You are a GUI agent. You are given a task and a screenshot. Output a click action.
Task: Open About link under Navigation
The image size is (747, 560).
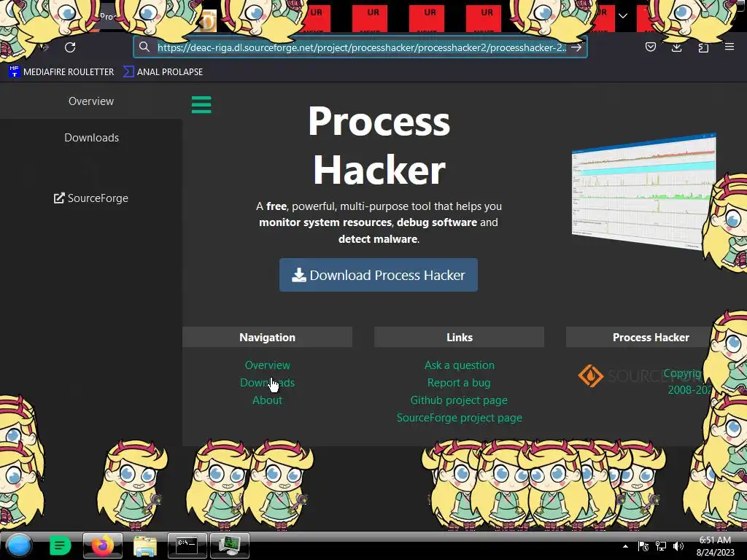pos(267,400)
